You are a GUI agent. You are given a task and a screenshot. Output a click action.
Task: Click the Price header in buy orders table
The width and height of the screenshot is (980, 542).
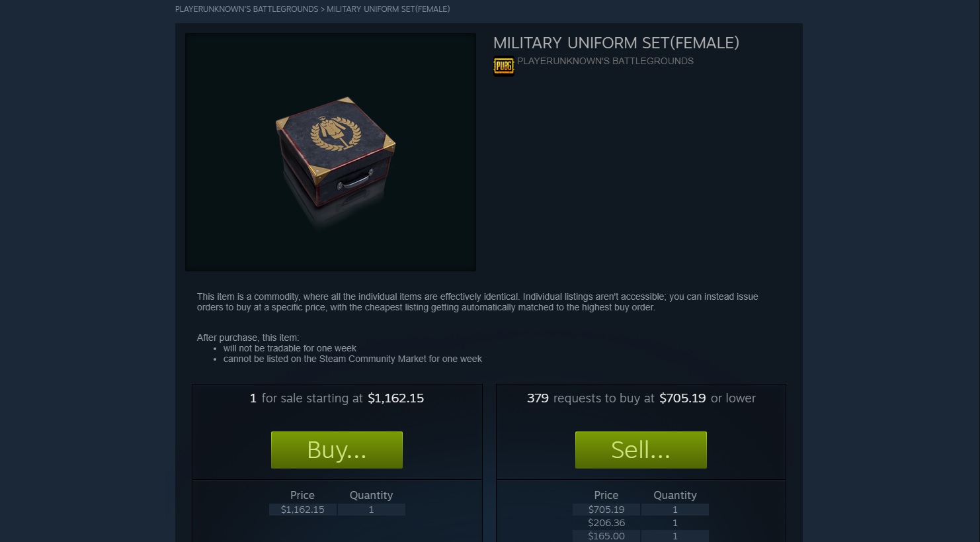point(606,495)
